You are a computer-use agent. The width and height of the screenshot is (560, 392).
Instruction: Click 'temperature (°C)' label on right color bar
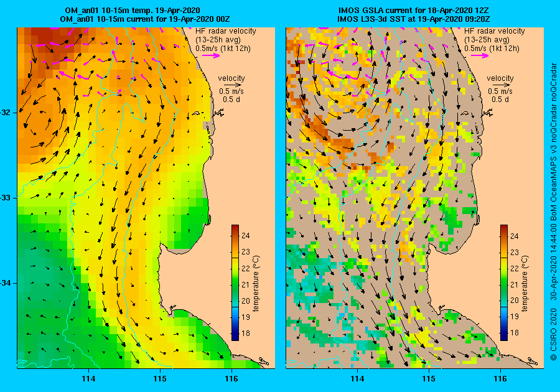tap(525, 284)
